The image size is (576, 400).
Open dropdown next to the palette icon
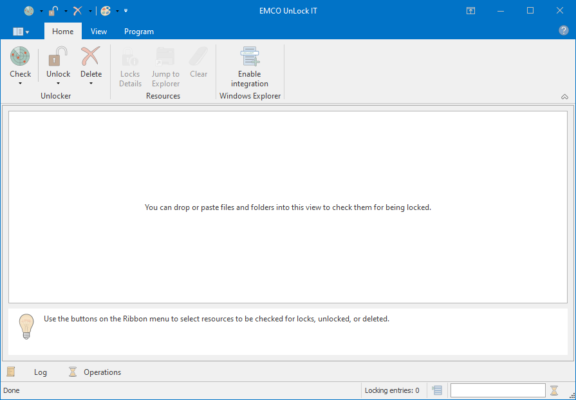coord(118,11)
